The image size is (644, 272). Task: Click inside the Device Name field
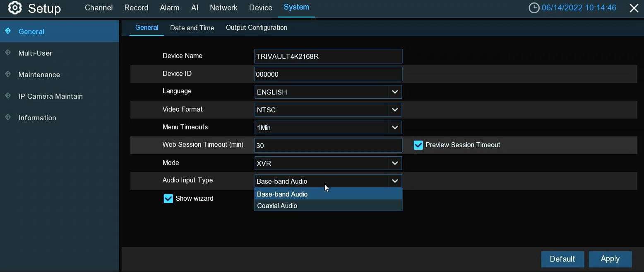click(327, 56)
